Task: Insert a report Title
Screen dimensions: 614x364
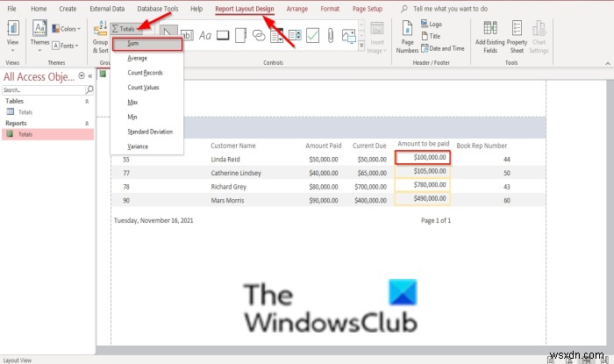Action: [431, 36]
